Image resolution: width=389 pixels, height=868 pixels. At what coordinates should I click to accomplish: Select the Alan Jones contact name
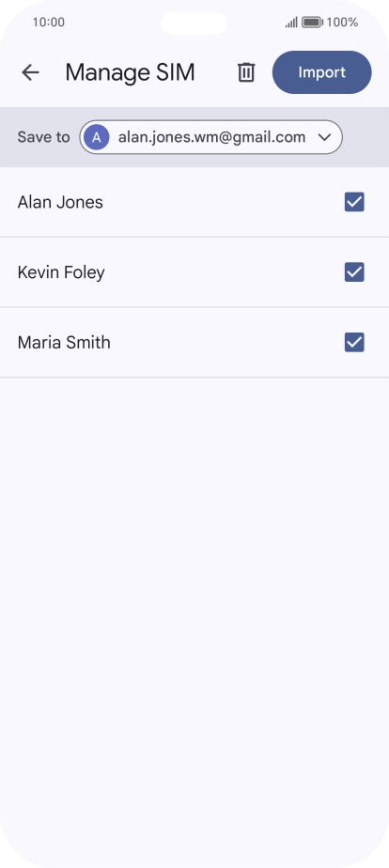point(60,202)
